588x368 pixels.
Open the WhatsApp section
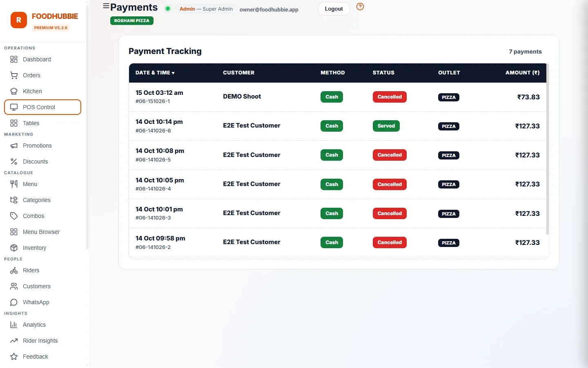tap(42, 302)
